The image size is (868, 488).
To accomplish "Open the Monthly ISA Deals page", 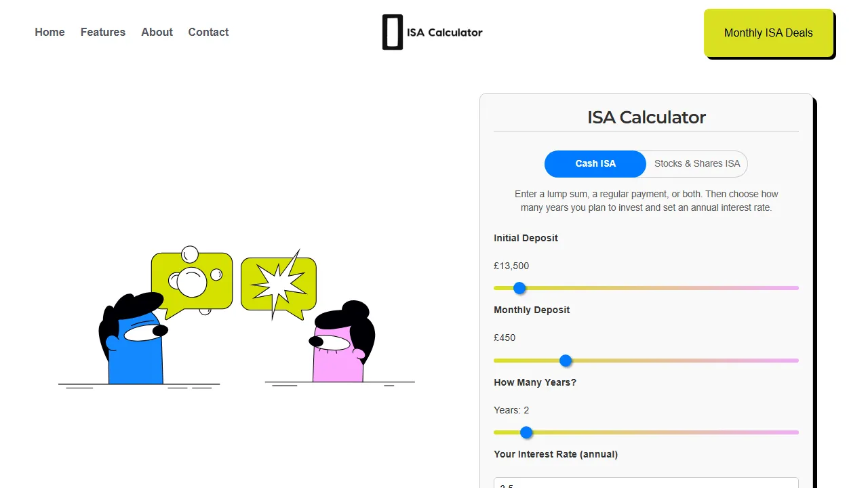I will 769,33.
